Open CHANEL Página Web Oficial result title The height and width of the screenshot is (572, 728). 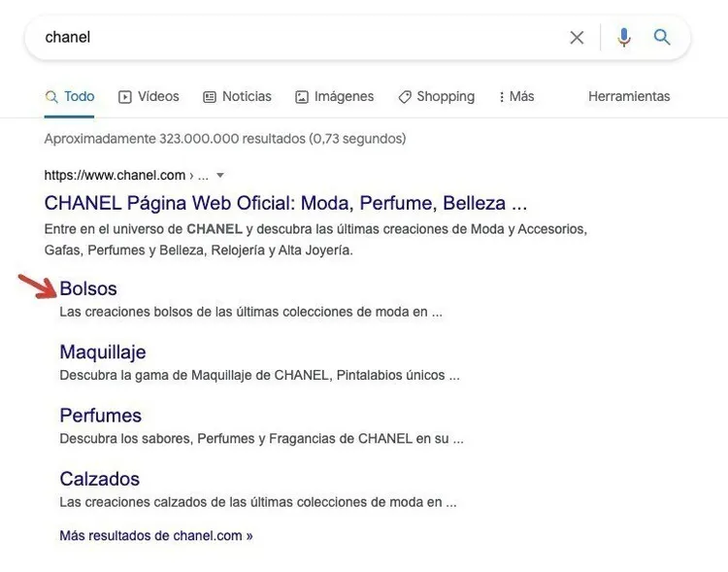tap(285, 203)
